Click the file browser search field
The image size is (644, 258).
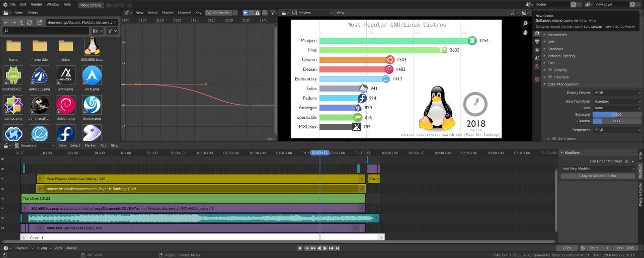[x=46, y=31]
